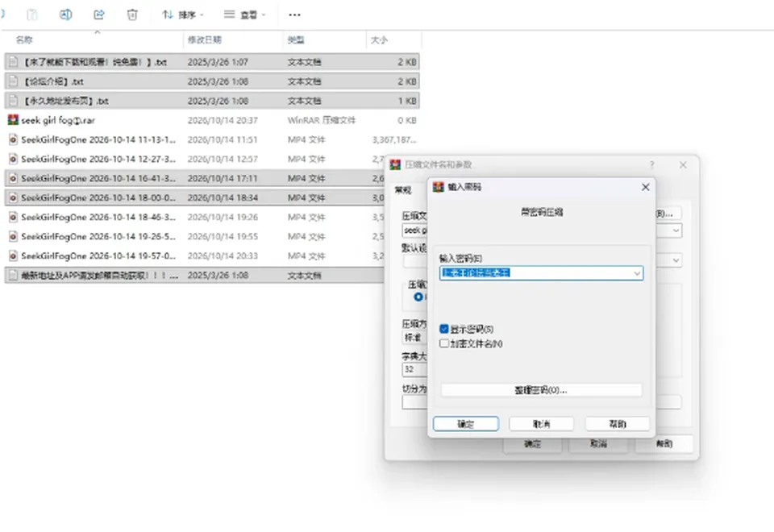The image size is (774, 532).
Task: Click the WinRAR icon in 输入密码 title bar
Action: (x=439, y=187)
